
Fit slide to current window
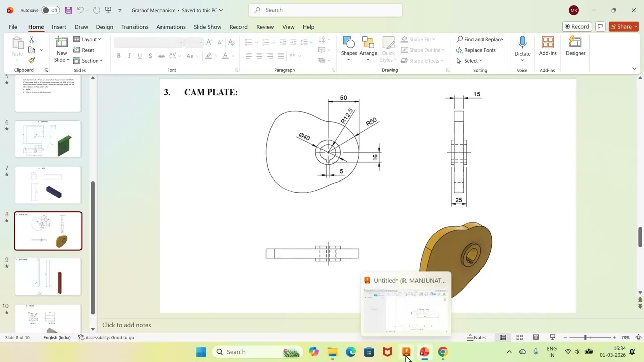click(638, 337)
